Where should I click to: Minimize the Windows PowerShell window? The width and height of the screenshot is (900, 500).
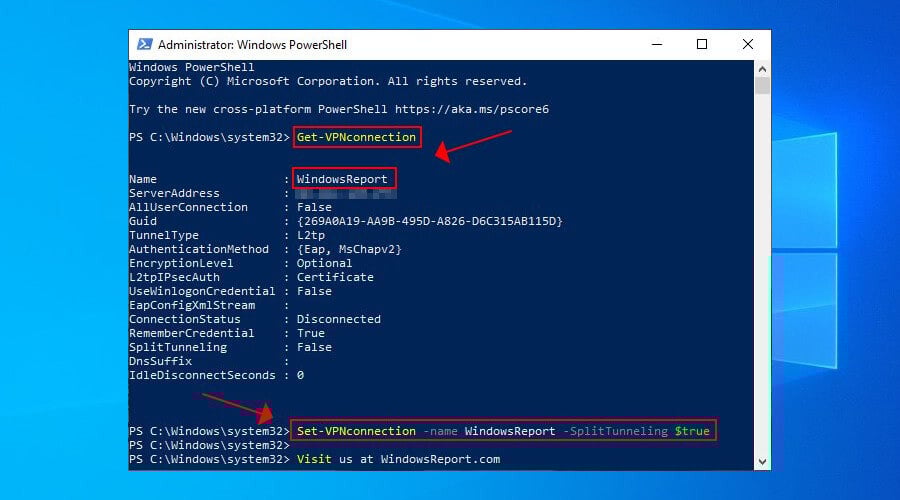[657, 44]
